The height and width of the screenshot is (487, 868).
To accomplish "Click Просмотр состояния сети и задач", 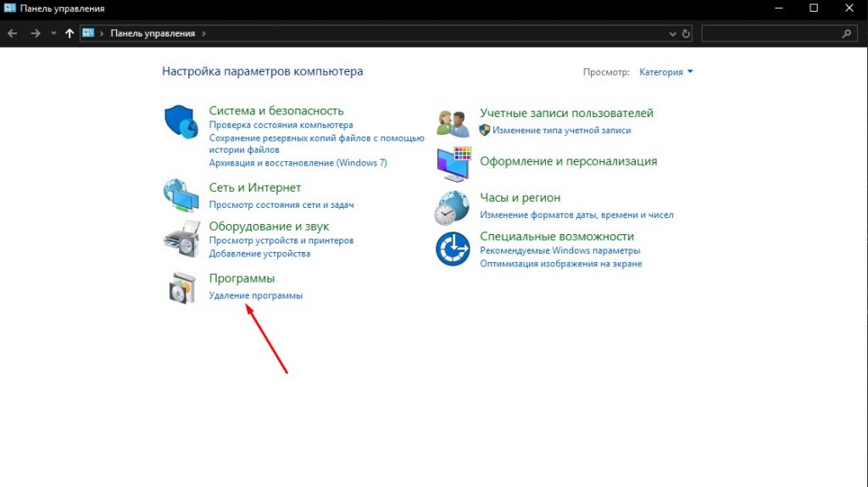I will pos(281,205).
